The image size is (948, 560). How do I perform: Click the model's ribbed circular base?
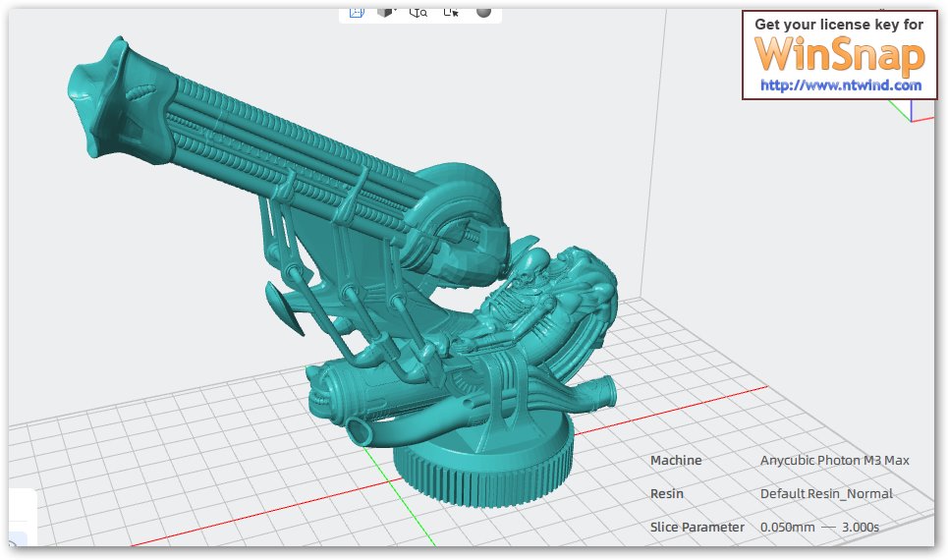482,466
